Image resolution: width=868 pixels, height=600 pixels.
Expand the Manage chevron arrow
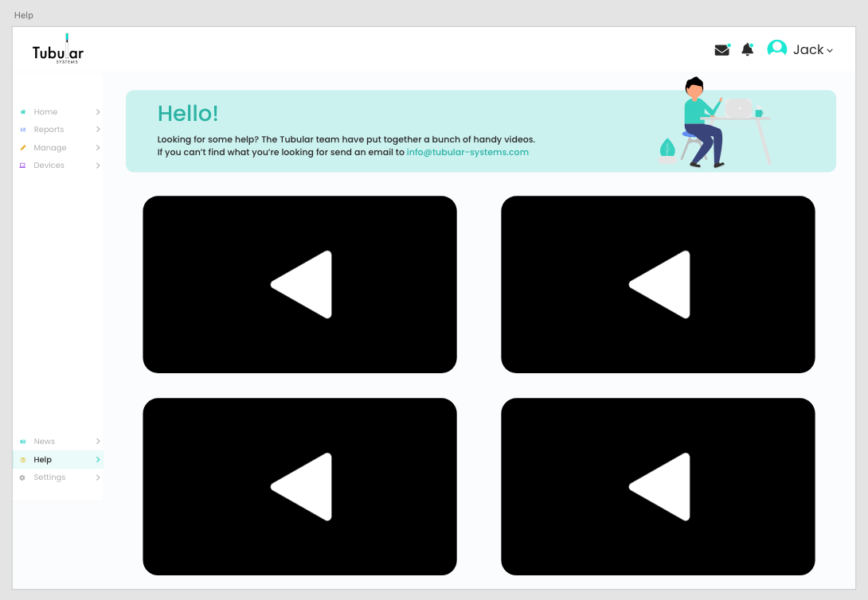pos(98,148)
